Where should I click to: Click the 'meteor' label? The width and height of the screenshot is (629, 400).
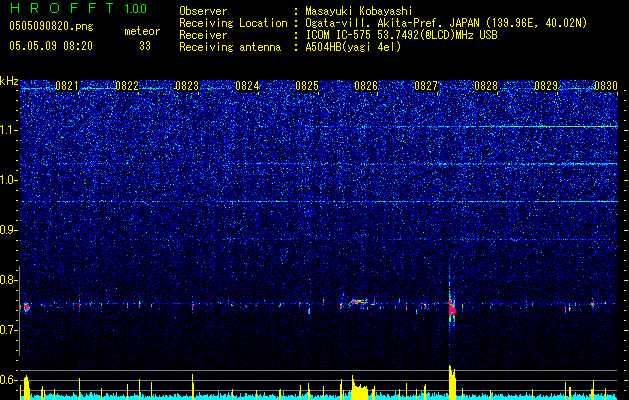[x=142, y=31]
